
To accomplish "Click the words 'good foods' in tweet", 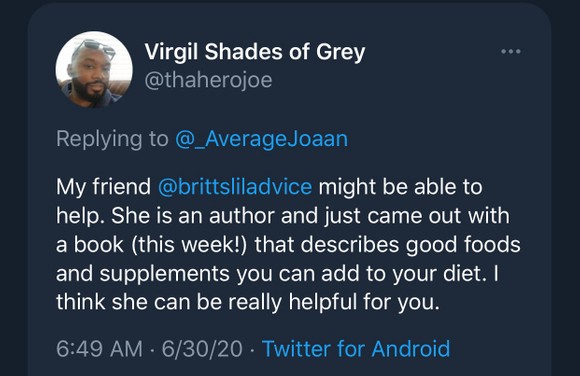I will (463, 245).
